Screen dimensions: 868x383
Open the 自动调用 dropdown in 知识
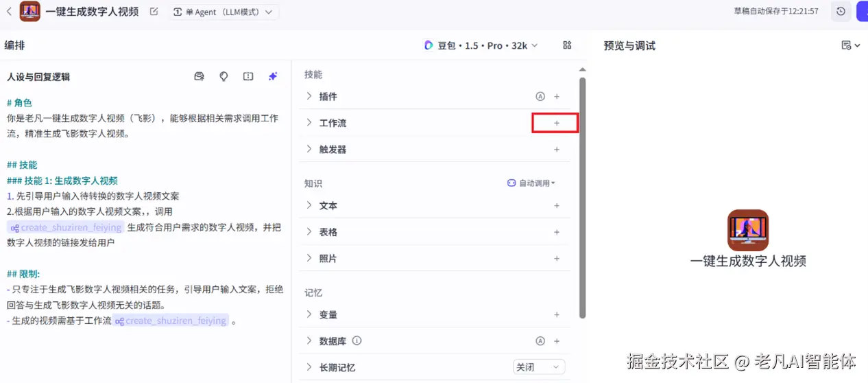[x=531, y=183]
